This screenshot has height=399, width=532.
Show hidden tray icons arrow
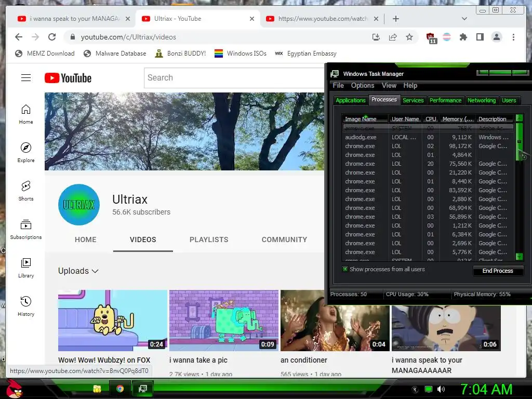tap(415, 389)
